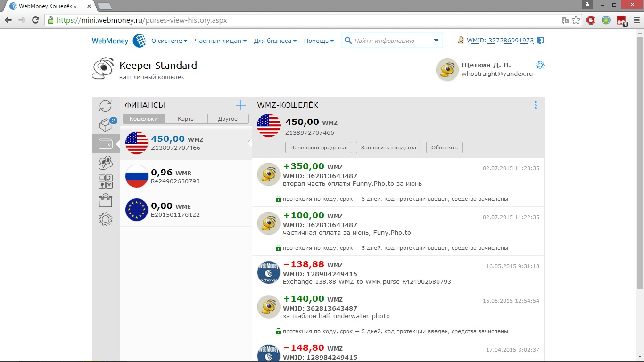Select the wallet icon in the sidebar
Image resolution: width=644 pixels, height=362 pixels.
(x=106, y=144)
